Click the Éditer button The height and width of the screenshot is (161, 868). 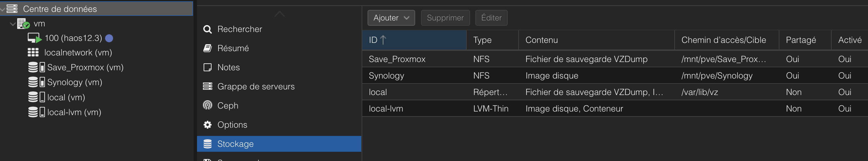[491, 18]
